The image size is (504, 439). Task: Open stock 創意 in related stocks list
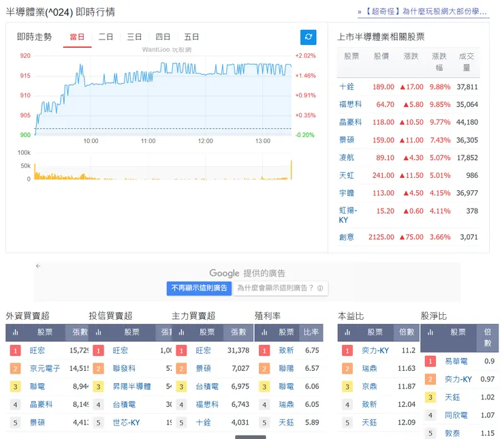(x=347, y=237)
